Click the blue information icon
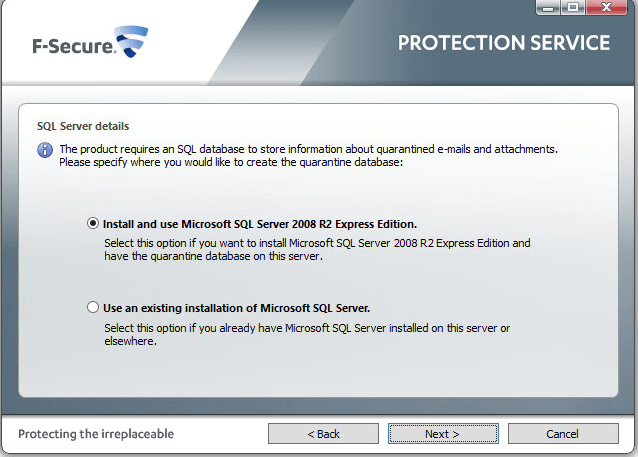The width and height of the screenshot is (638, 457). point(45,150)
